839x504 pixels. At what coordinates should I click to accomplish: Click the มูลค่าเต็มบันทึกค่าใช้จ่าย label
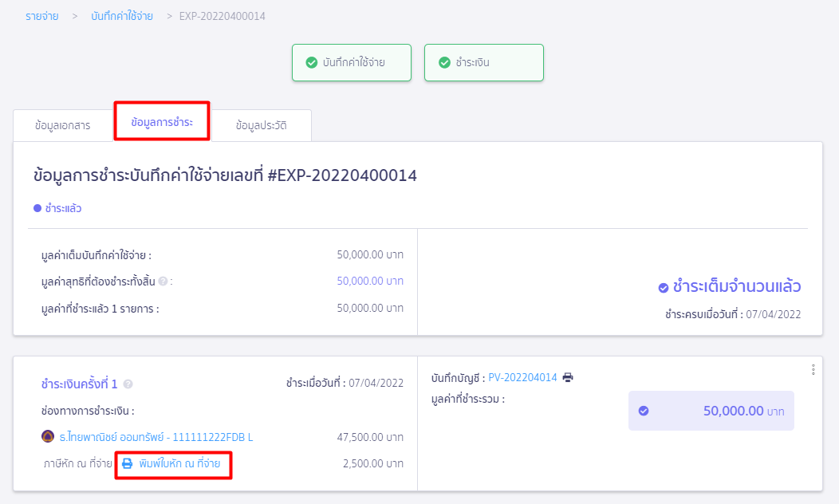coord(97,255)
